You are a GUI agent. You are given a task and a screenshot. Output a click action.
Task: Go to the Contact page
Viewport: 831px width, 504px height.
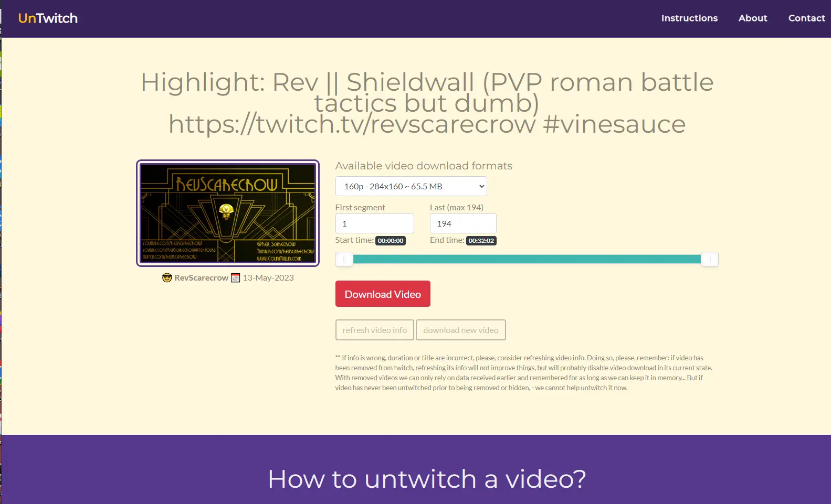[806, 18]
